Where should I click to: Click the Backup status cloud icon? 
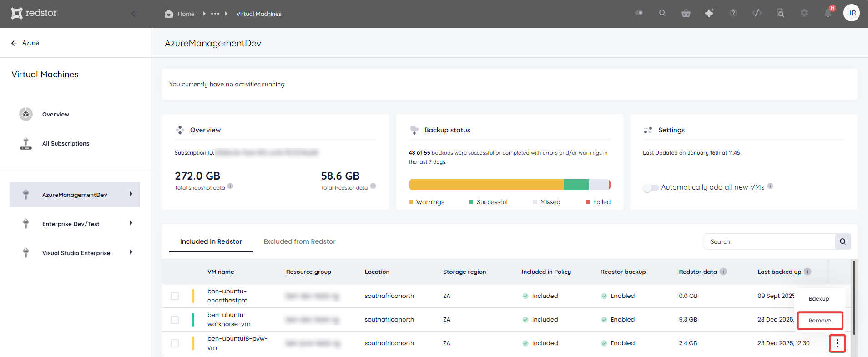point(414,130)
